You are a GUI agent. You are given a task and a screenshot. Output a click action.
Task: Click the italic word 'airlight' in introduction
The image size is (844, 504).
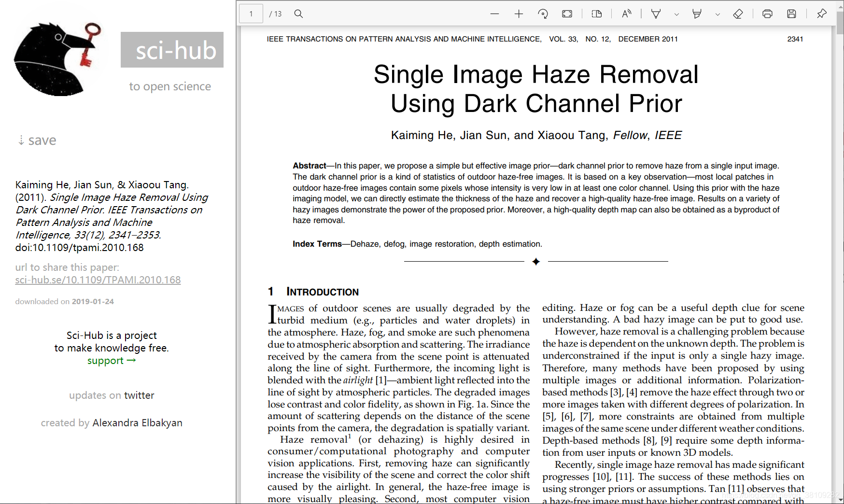[x=358, y=380]
